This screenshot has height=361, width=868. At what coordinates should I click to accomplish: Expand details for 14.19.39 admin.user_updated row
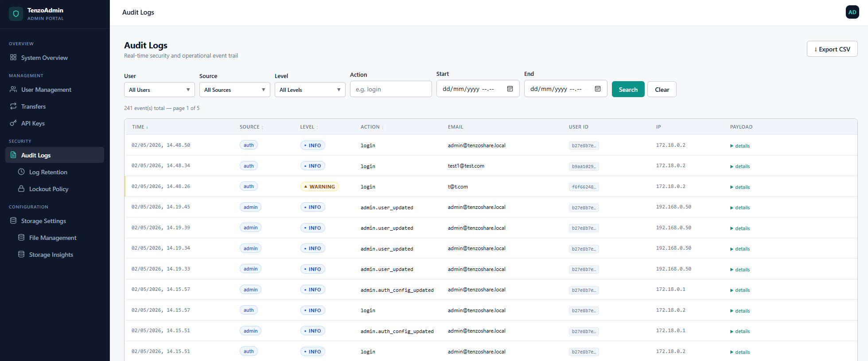pyautogui.click(x=740, y=228)
